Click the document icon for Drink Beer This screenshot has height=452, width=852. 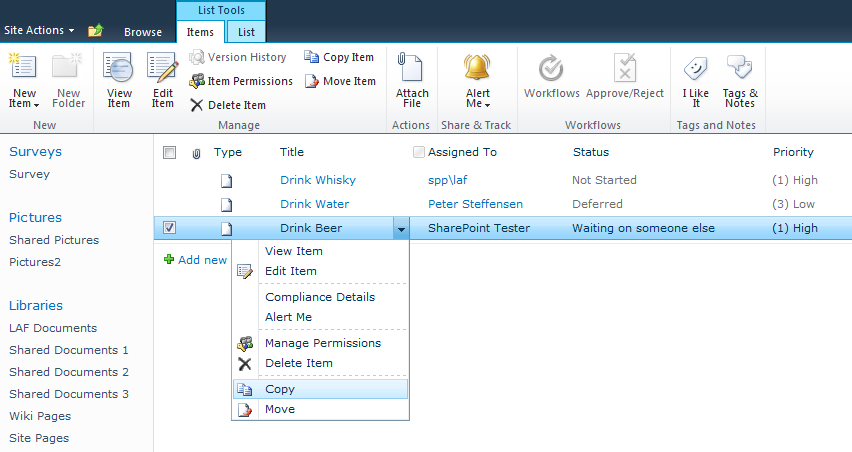point(227,228)
